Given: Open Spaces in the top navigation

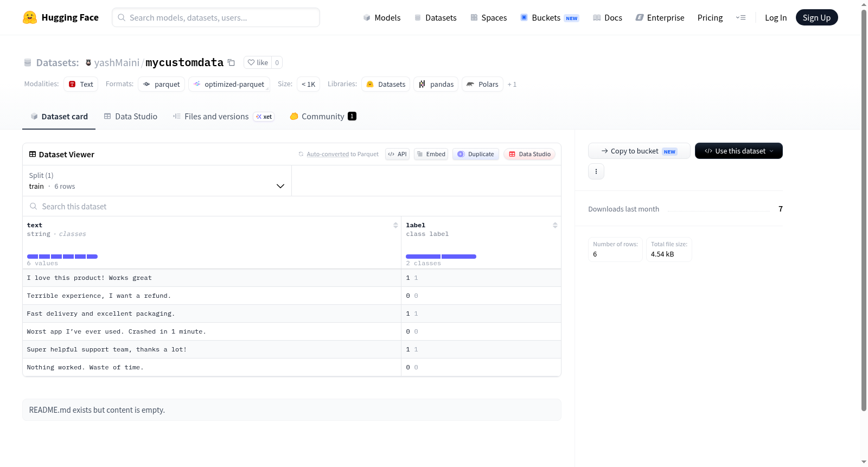Looking at the screenshot, I should [489, 17].
